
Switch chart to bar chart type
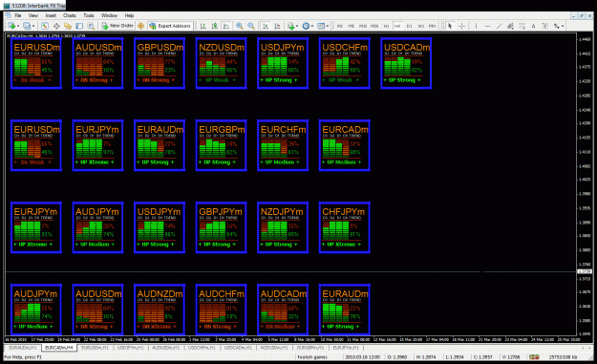(203, 26)
